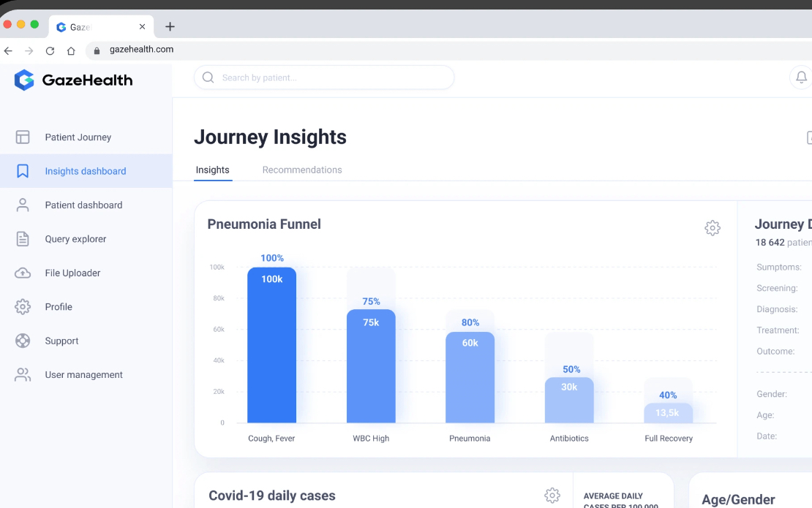This screenshot has height=508, width=812.
Task: Click the GazeHealth logo icon
Action: (24, 80)
